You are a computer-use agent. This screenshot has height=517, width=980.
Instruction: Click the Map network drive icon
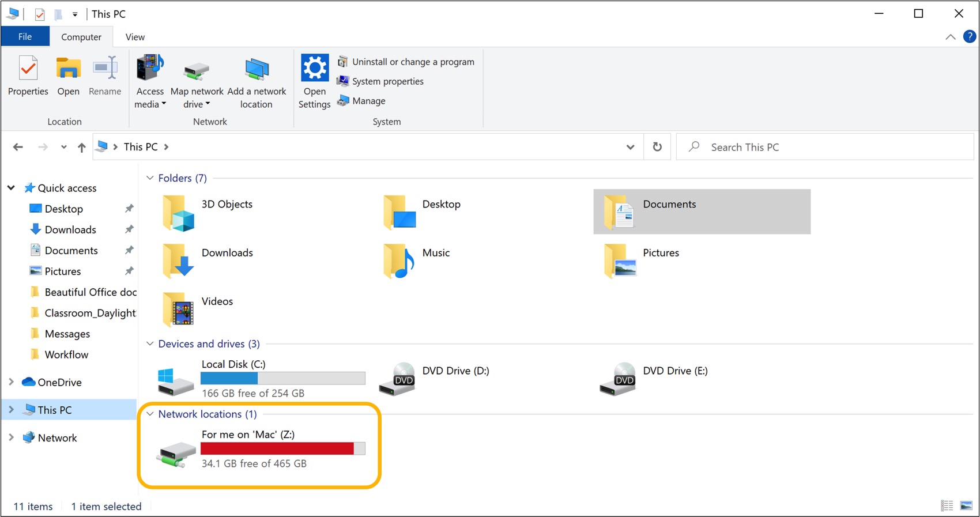pyautogui.click(x=197, y=71)
